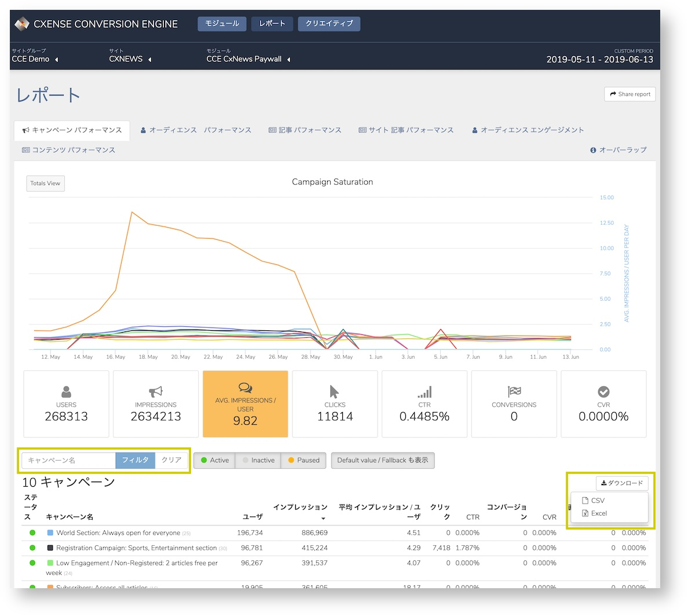Select the CVR checkmark icon tile

(x=603, y=404)
